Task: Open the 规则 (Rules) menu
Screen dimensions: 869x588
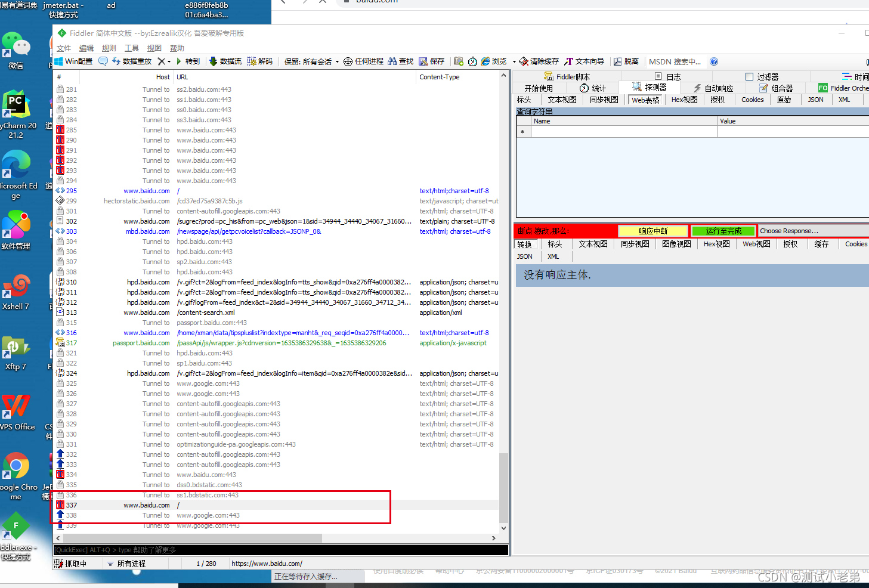Action: [109, 48]
